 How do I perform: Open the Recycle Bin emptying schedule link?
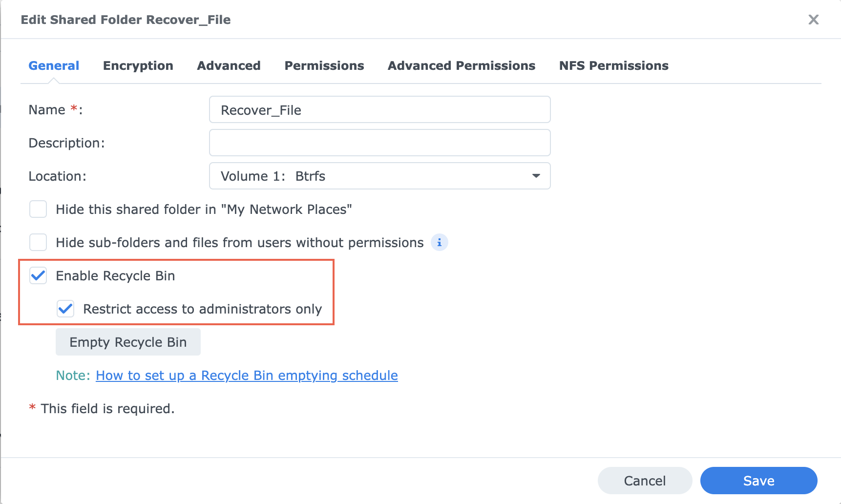pyautogui.click(x=247, y=376)
